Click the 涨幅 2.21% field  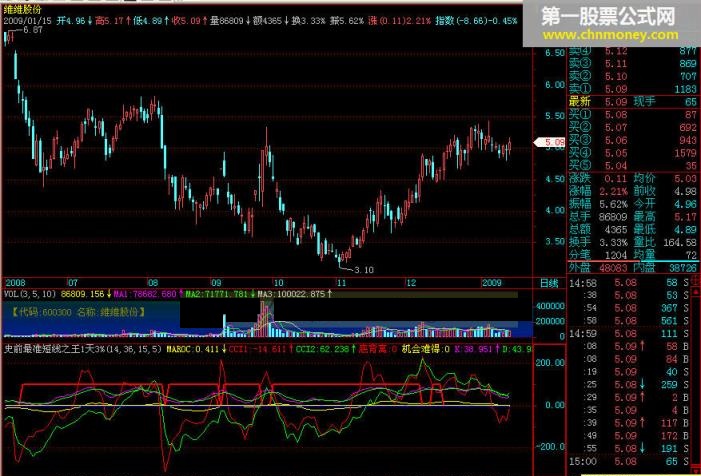(x=598, y=191)
